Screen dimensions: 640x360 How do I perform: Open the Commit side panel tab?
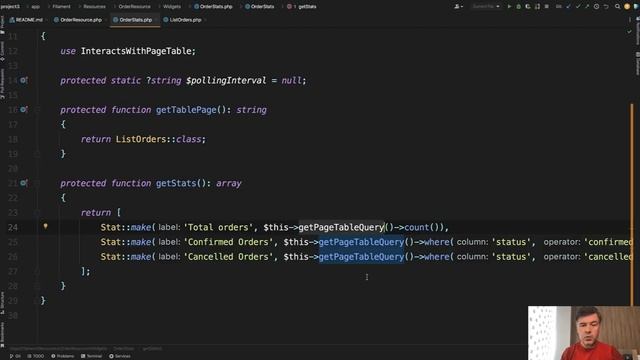(x=2, y=51)
